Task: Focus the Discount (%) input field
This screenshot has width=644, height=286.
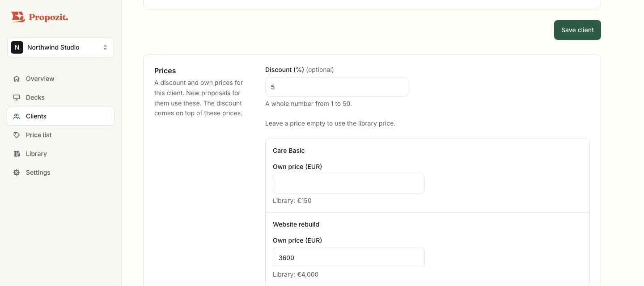Action: pos(337,87)
